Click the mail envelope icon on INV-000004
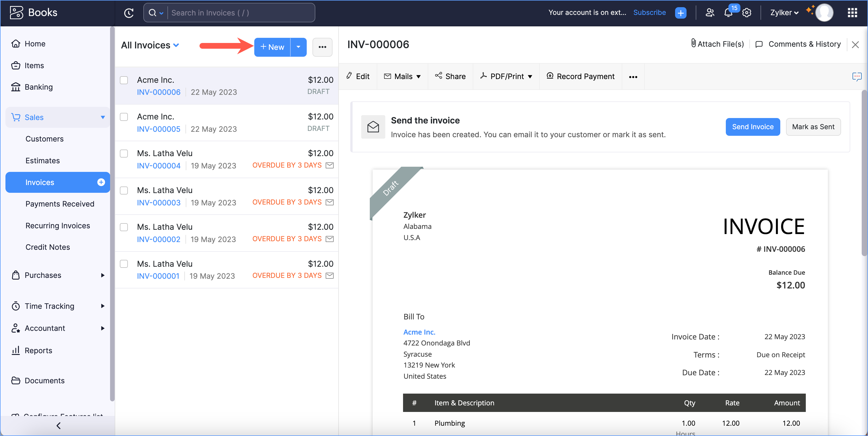Screen dimensions: 868x436 coord(330,165)
